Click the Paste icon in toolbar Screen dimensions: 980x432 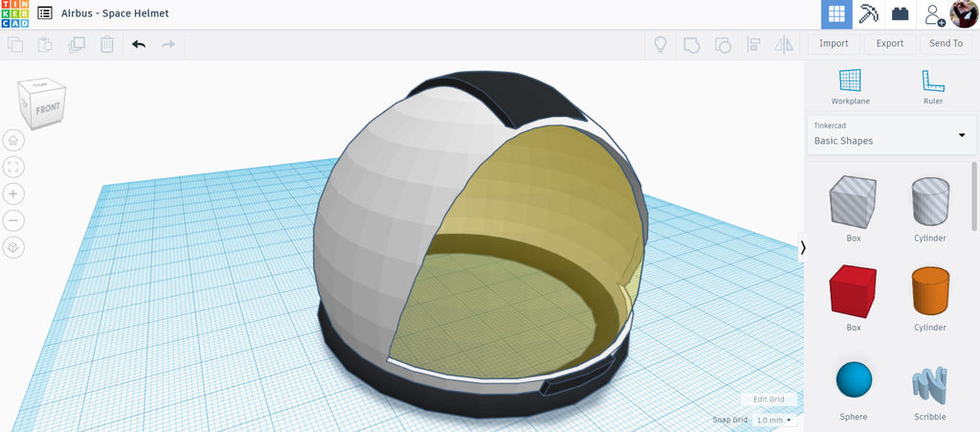pos(45,44)
